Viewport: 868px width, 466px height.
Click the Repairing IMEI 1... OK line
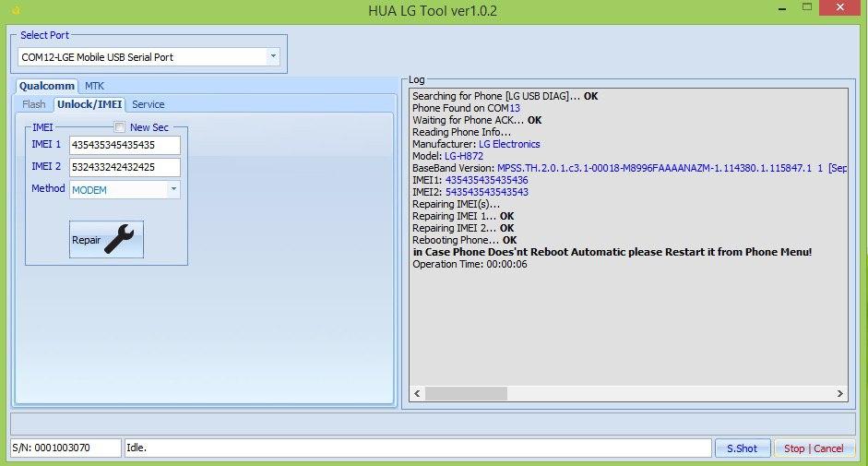[x=463, y=216]
